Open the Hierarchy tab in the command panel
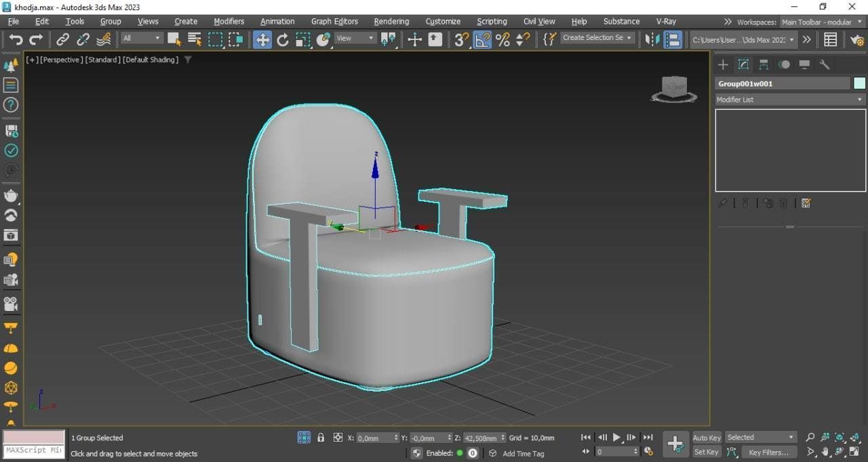This screenshot has width=868, height=462. pyautogui.click(x=764, y=64)
